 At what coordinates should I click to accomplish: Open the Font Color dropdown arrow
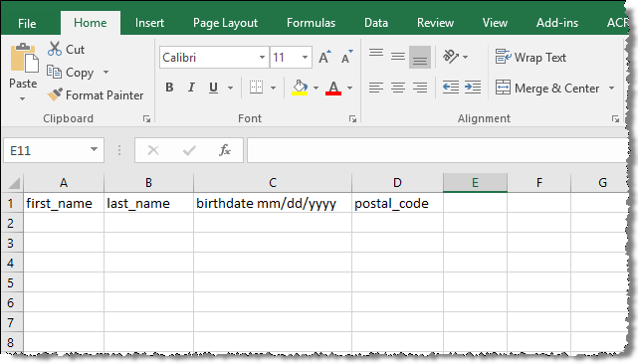pos(349,88)
